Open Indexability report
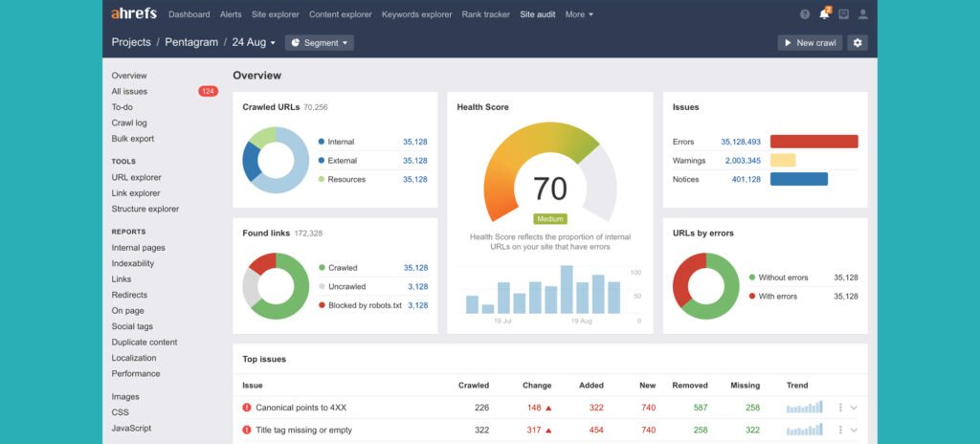This screenshot has width=980, height=444. [133, 263]
